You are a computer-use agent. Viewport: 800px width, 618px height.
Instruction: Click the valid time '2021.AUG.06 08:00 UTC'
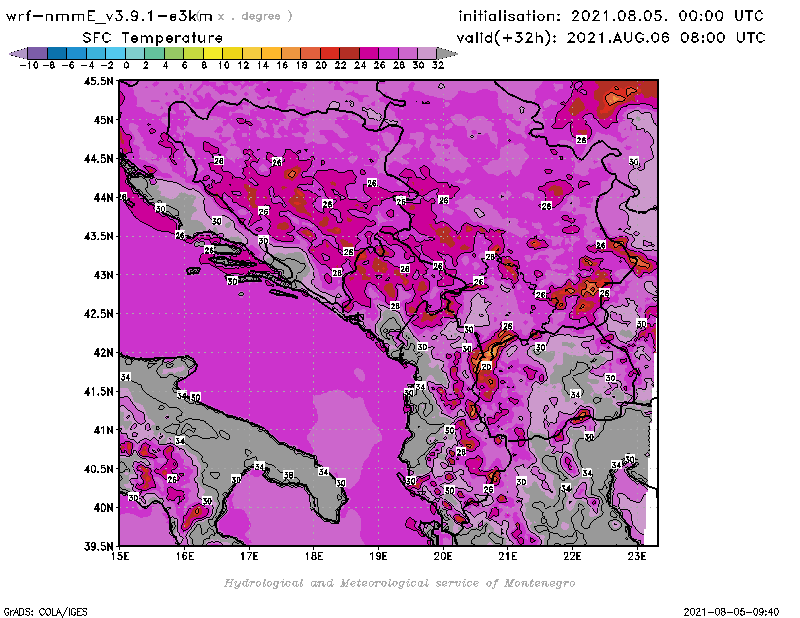pos(666,38)
